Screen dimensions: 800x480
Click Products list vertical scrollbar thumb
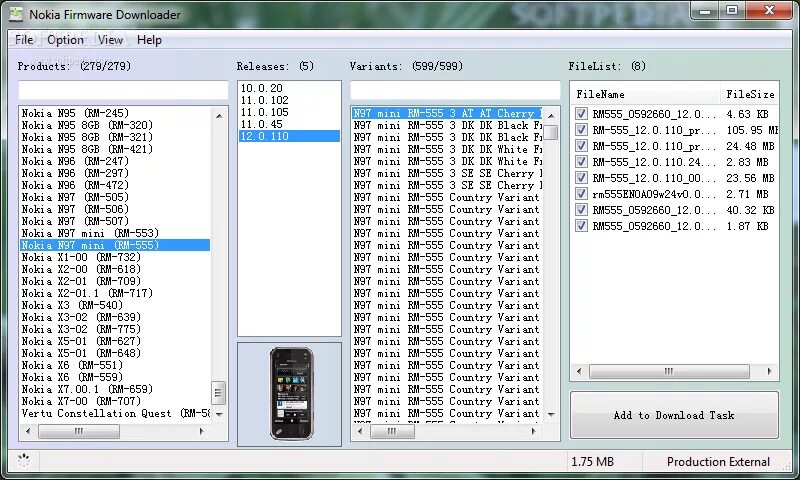(x=218, y=393)
